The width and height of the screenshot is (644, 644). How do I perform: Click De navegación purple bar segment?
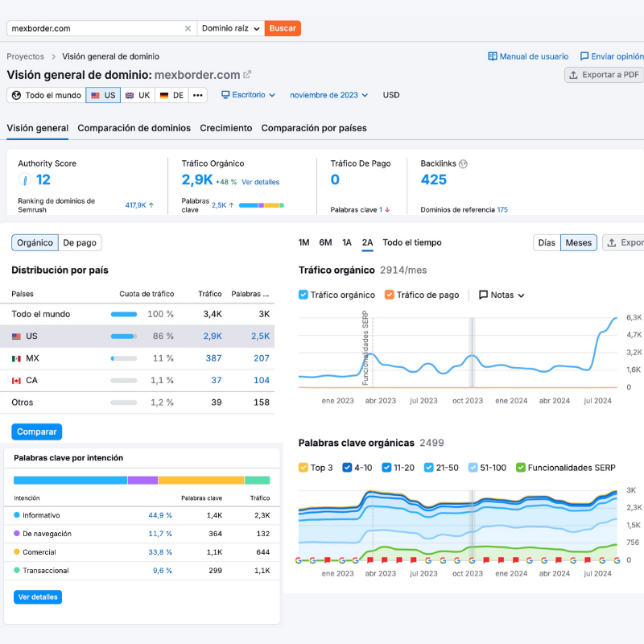(142, 480)
